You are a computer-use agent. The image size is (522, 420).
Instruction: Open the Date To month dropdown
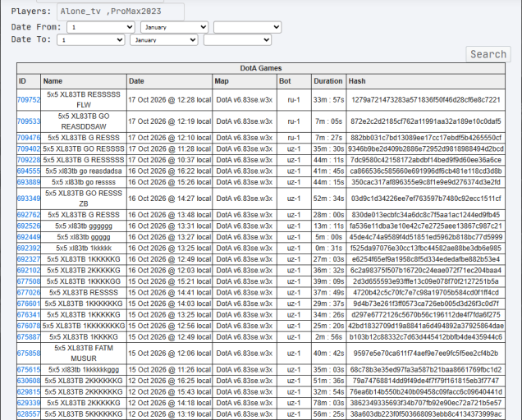[164, 40]
